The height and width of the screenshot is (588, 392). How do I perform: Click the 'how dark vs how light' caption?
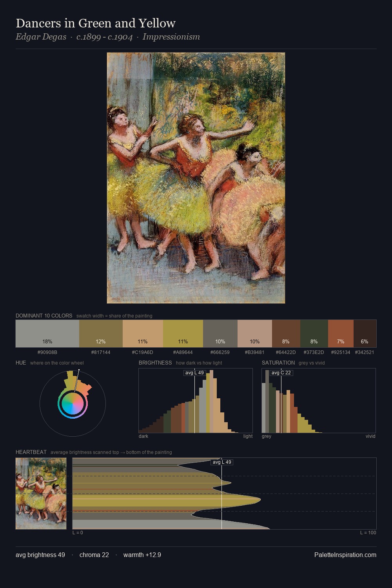(x=199, y=363)
